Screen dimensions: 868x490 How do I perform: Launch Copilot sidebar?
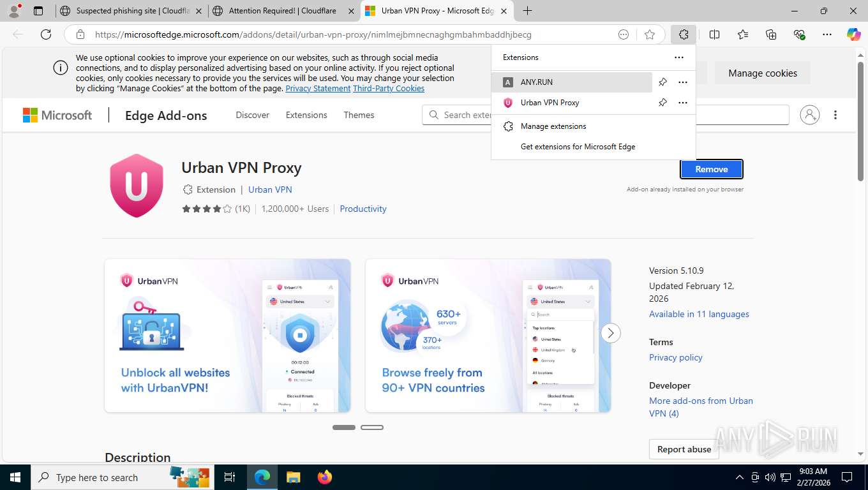pos(853,34)
